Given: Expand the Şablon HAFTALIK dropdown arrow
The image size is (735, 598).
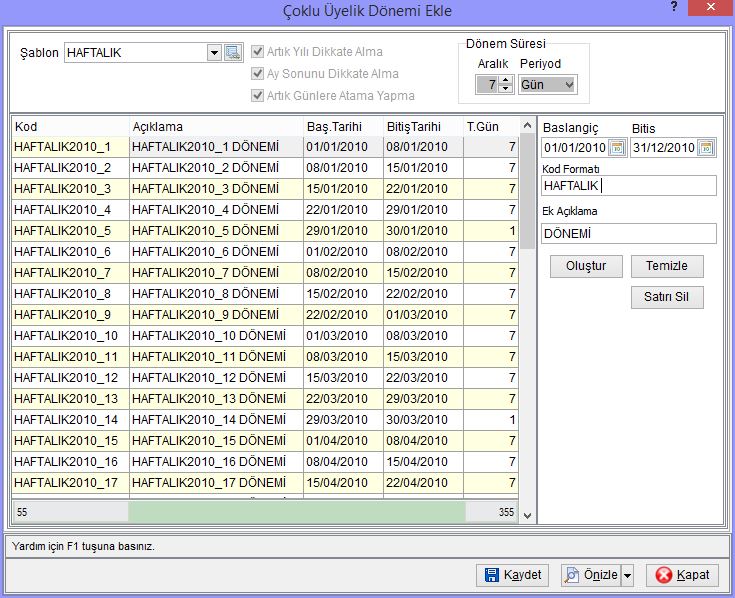Looking at the screenshot, I should [x=214, y=52].
